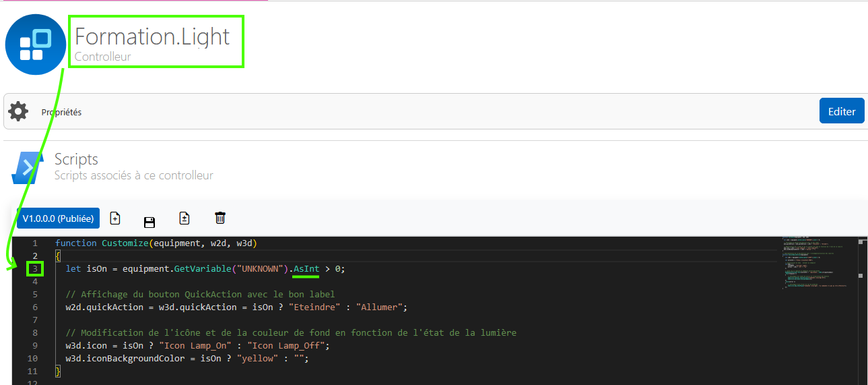Click the blue controller logo icon

click(x=36, y=45)
